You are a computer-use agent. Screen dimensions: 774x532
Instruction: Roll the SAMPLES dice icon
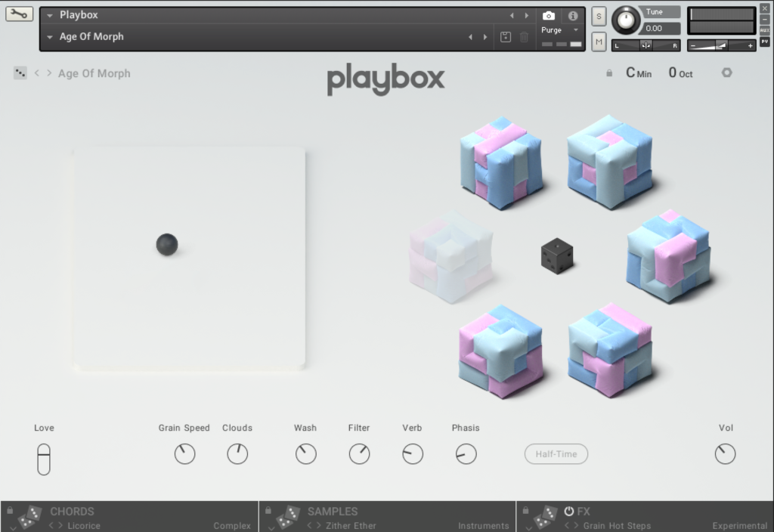coord(288,518)
